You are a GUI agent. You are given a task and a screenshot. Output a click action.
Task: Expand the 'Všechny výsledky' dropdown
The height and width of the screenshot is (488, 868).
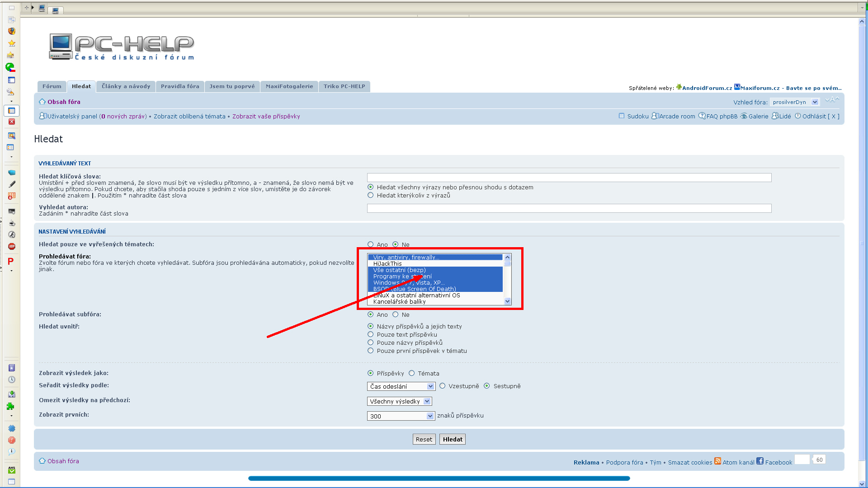[x=399, y=401]
